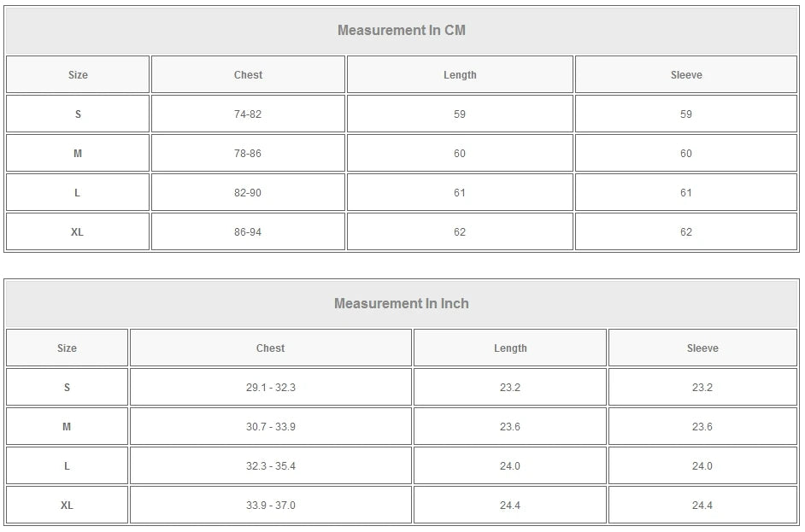Click the Size header in the Inch table
Viewport: 805px width, 532px height.
click(x=67, y=348)
